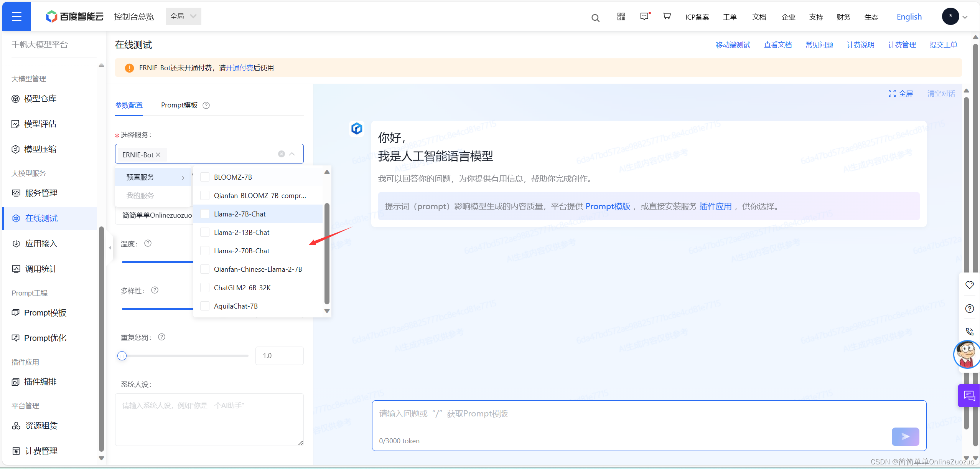Open the 移动端测试 link
The image size is (980, 469).
733,45
